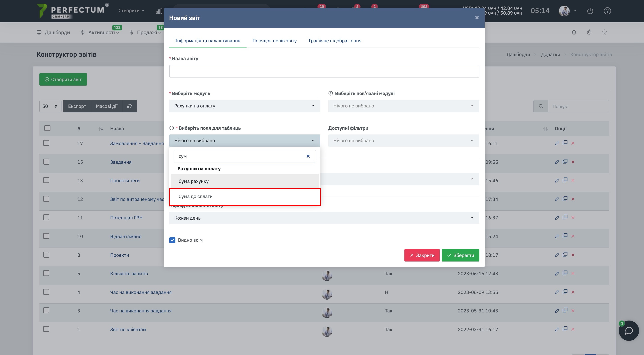Image resolution: width=644 pixels, height=355 pixels.
Task: Toggle select-all checkbox in table header
Action: coord(47,128)
